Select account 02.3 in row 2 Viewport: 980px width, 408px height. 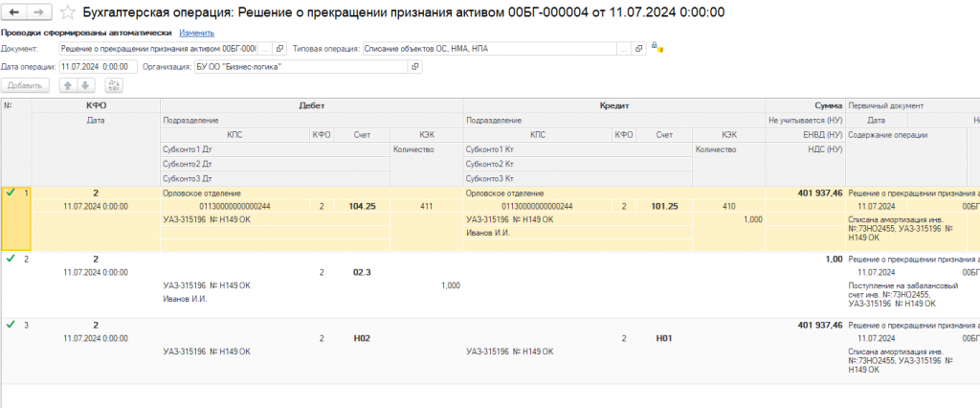pos(362,272)
